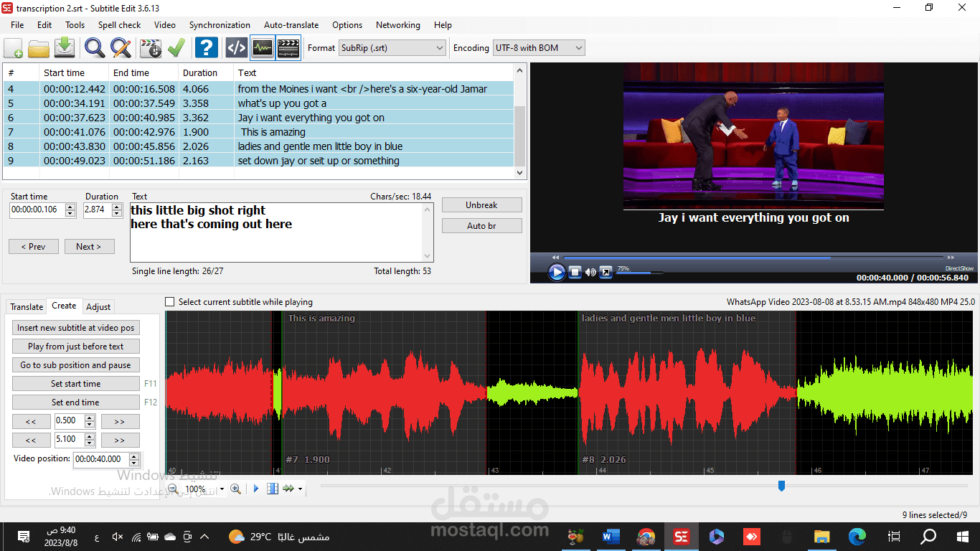Open the waveform 100% zoom dropdown

pyautogui.click(x=222, y=489)
